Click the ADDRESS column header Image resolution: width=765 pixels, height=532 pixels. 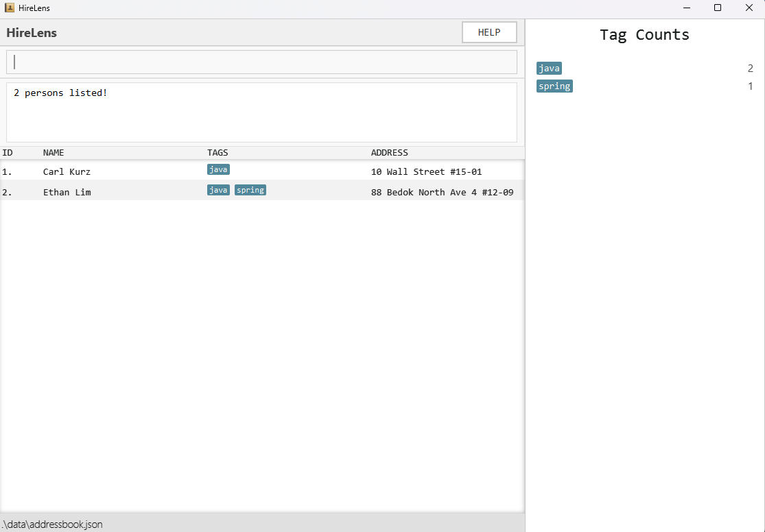coord(389,153)
